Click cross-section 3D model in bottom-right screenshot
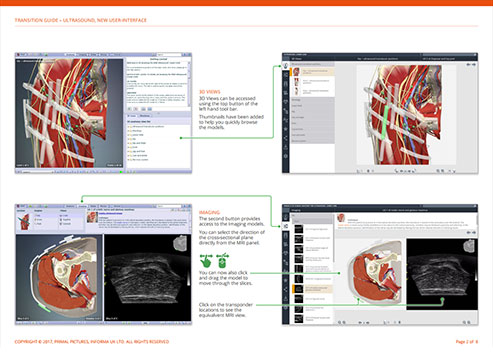This screenshot has width=493, height=360. [x=375, y=273]
